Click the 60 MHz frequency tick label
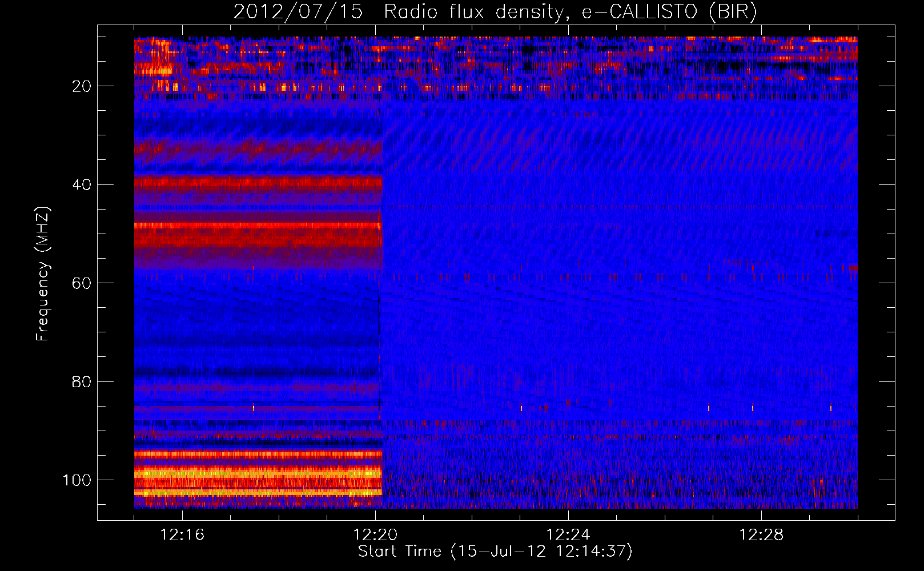 [x=82, y=283]
